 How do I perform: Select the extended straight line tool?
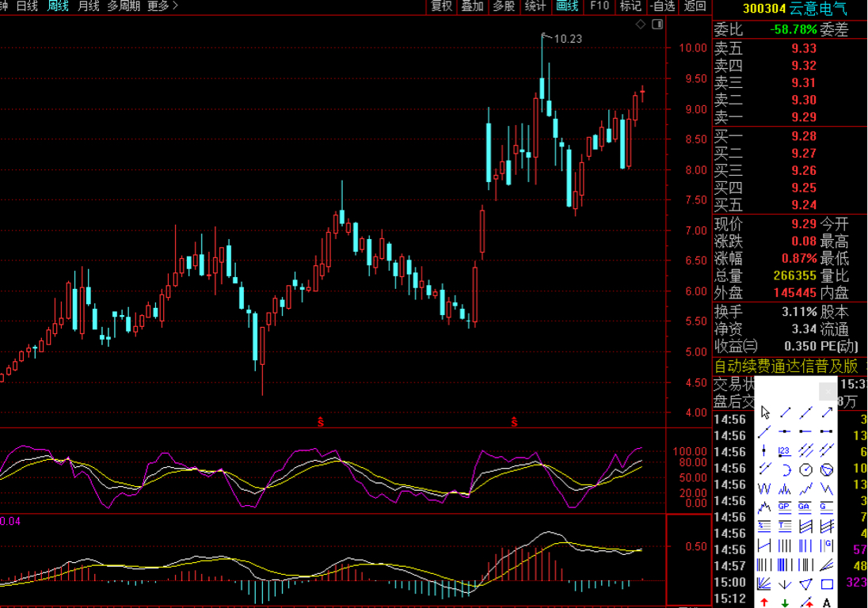point(806,412)
